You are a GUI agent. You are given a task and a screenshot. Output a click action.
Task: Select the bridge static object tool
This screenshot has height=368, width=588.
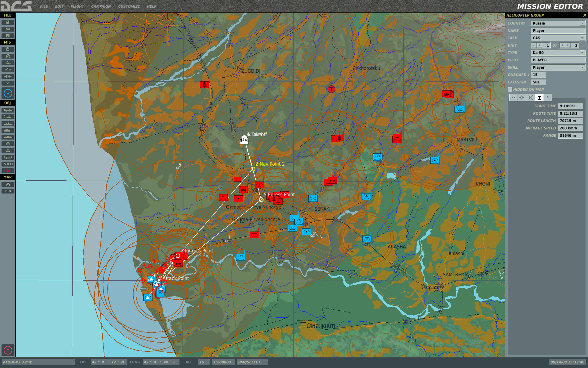click(8, 137)
